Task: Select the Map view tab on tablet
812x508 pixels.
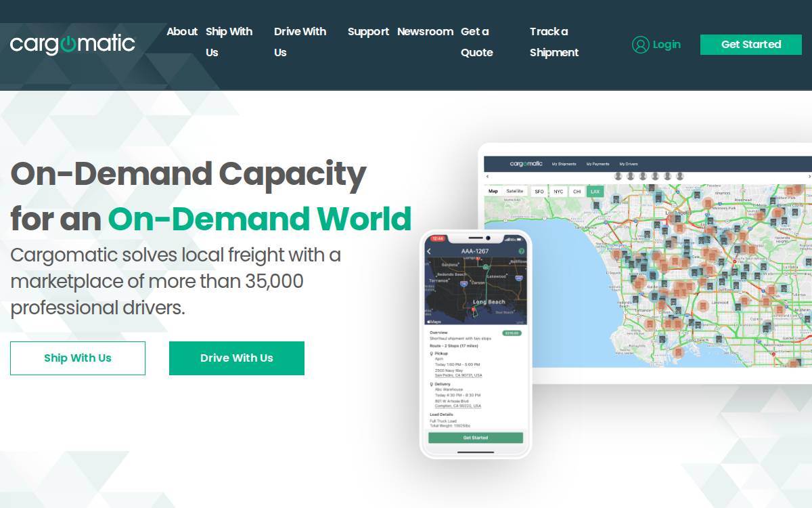Action: (x=493, y=191)
